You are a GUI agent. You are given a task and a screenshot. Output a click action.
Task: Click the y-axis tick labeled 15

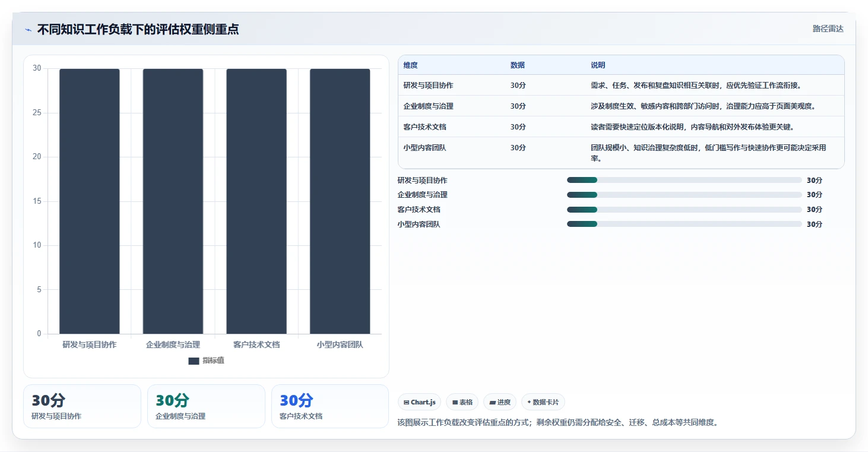point(37,201)
